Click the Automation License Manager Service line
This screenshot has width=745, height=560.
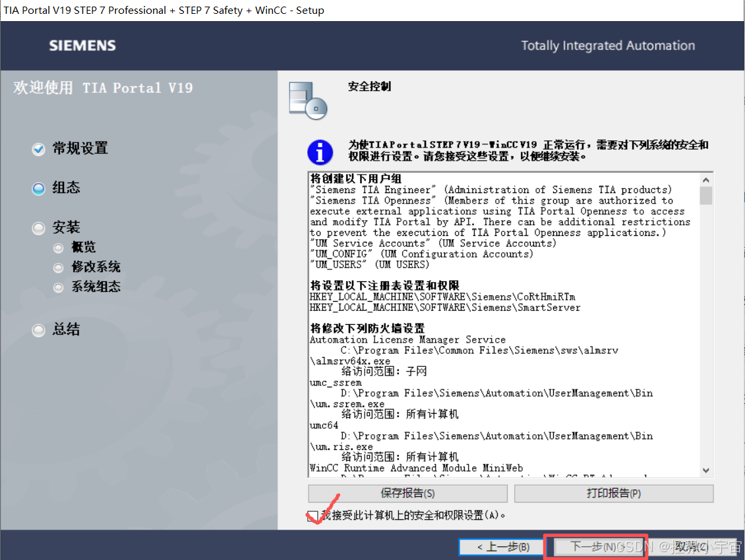[407, 339]
